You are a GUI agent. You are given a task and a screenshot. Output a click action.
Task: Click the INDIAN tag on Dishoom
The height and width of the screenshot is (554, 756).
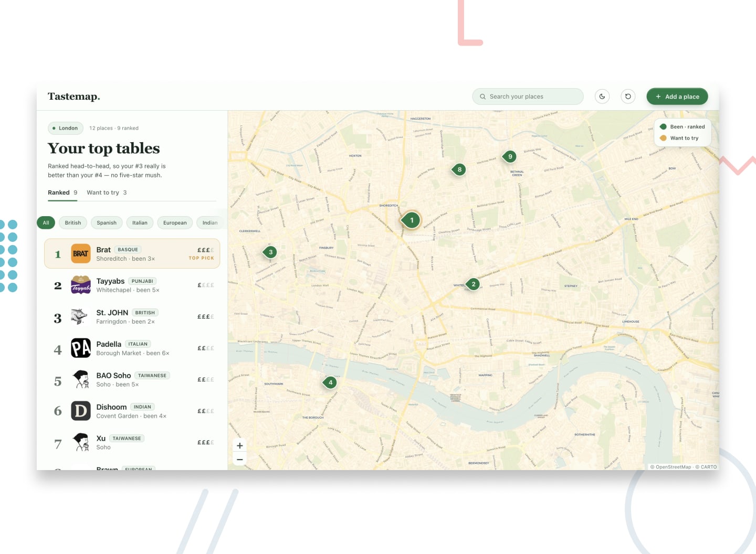142,407
